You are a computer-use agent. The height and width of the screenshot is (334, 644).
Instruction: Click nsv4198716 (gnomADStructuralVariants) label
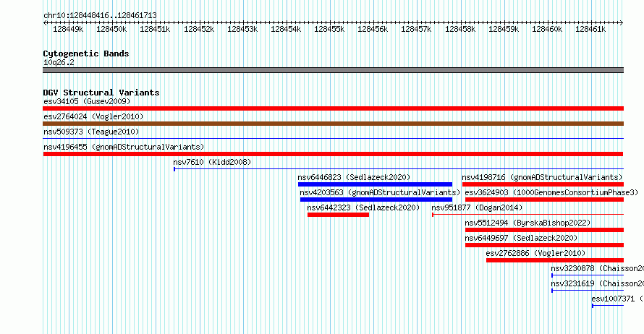click(542, 177)
